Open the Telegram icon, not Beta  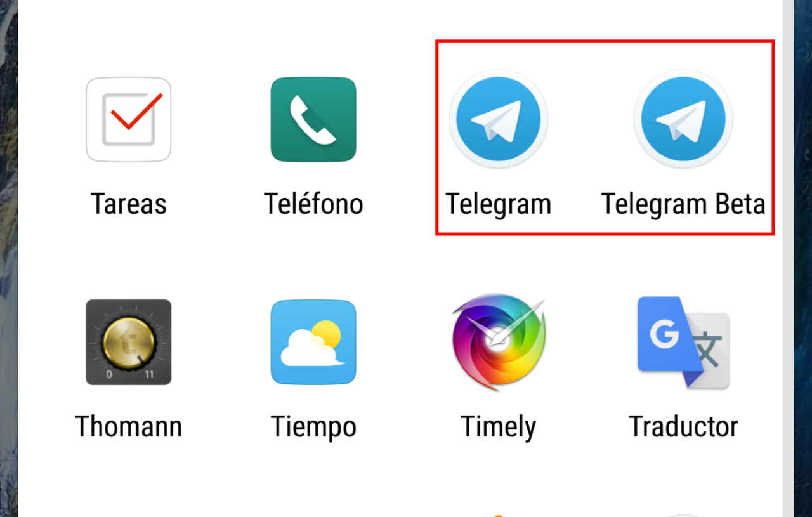coord(499,119)
